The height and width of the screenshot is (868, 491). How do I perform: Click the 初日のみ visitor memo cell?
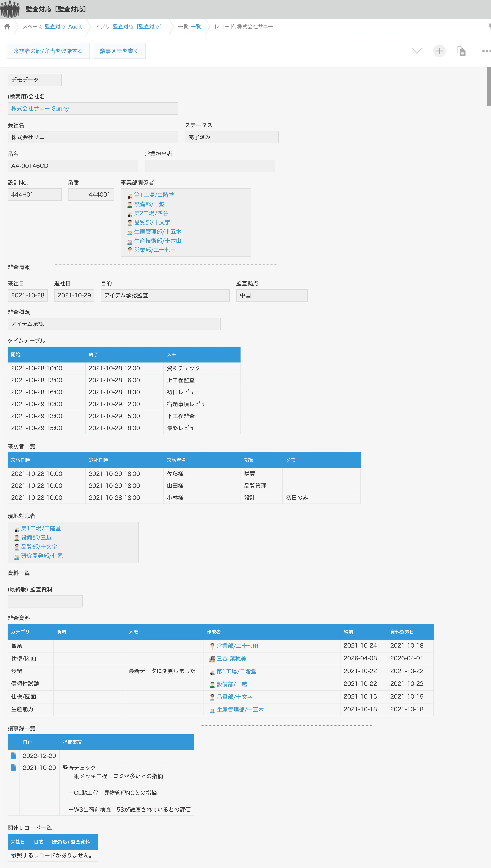[321, 498]
